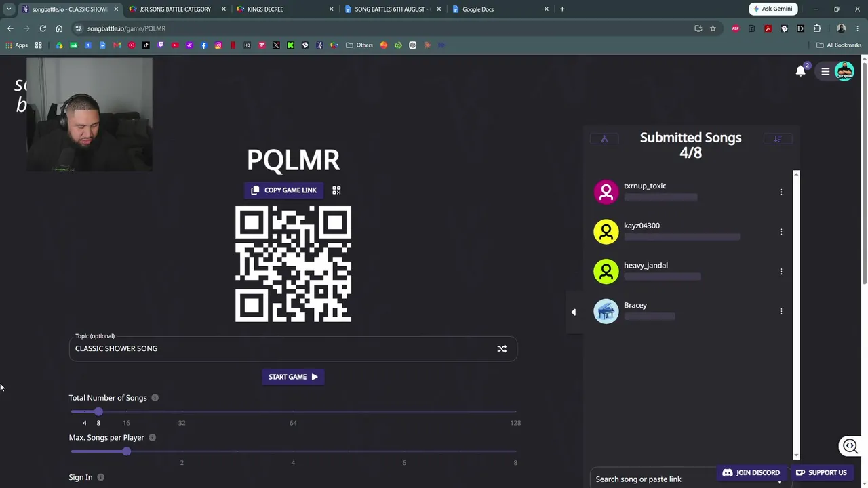
Task: Click the SUPPORT US button
Action: [x=821, y=472]
